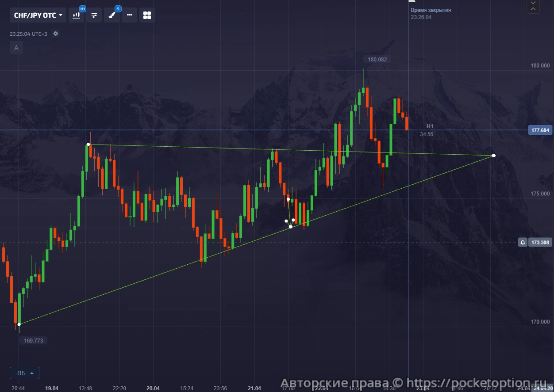This screenshot has height=392, width=554.
Task: Select the right endpoint of the triangle trendlines
Action: point(493,156)
